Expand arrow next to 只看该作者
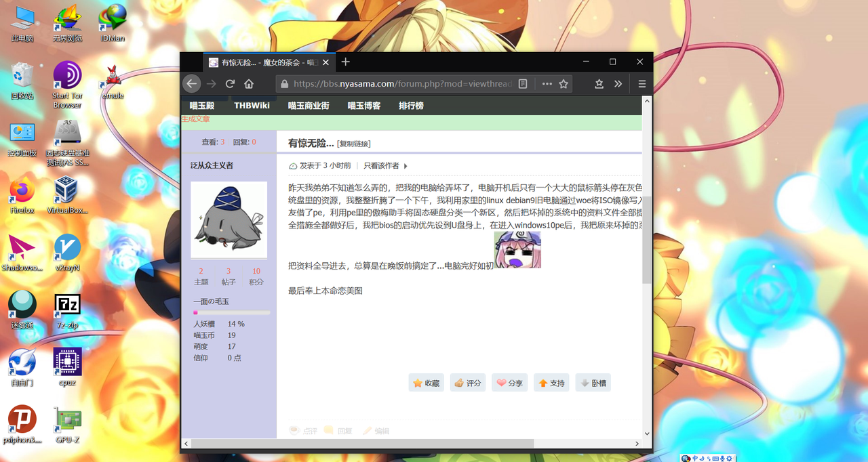868x462 pixels. [x=406, y=166]
